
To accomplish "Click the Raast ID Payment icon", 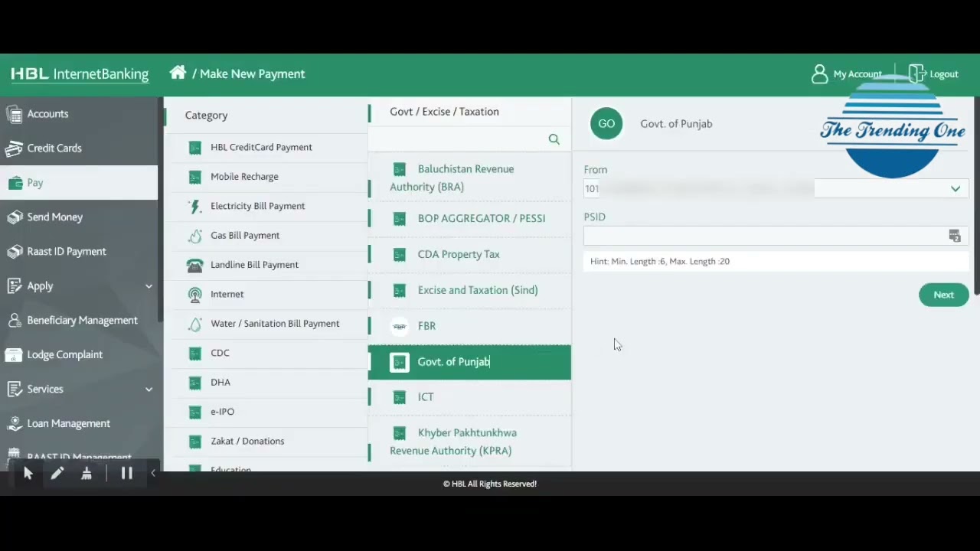I will click(x=14, y=252).
